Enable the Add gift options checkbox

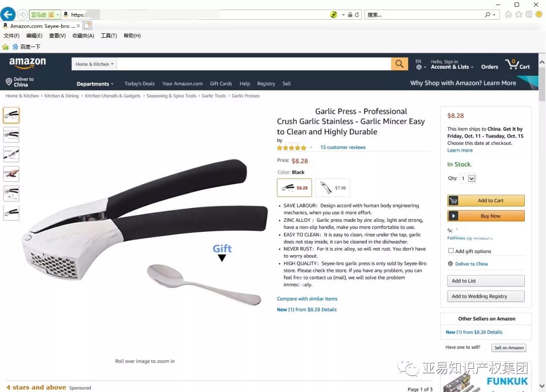(x=451, y=251)
